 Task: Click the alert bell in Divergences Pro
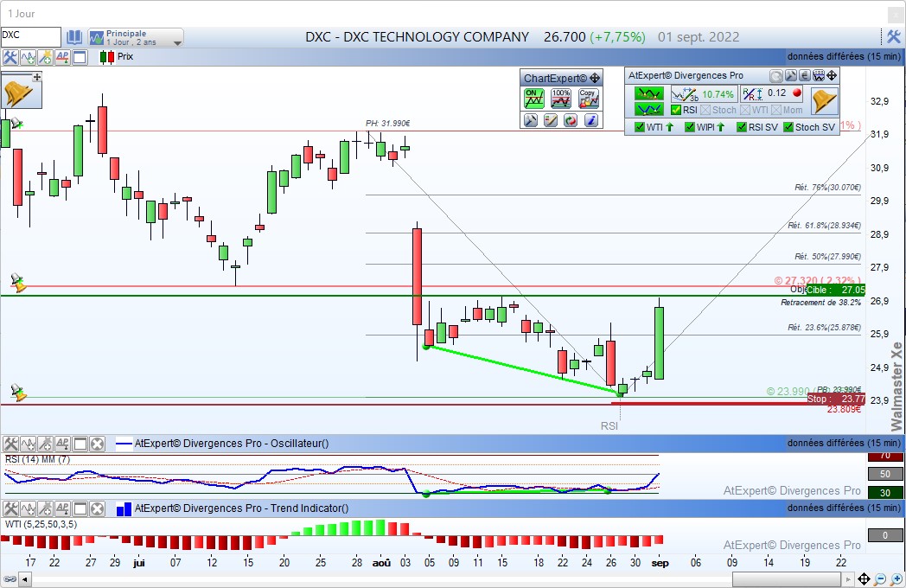(824, 101)
